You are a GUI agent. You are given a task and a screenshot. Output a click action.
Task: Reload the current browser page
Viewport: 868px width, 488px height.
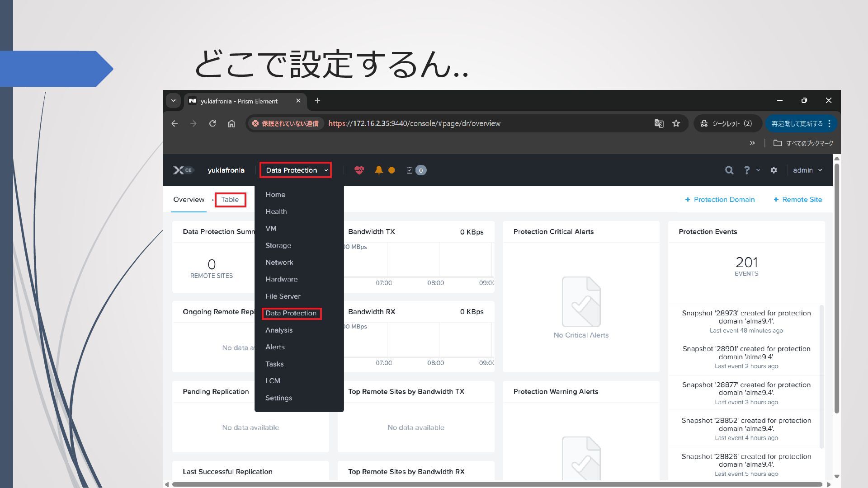click(x=212, y=123)
